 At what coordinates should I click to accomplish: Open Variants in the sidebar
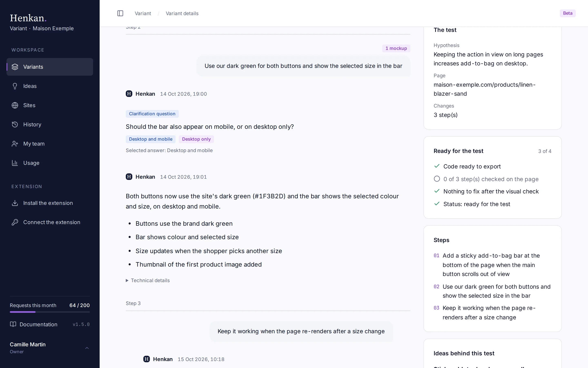coord(50,67)
